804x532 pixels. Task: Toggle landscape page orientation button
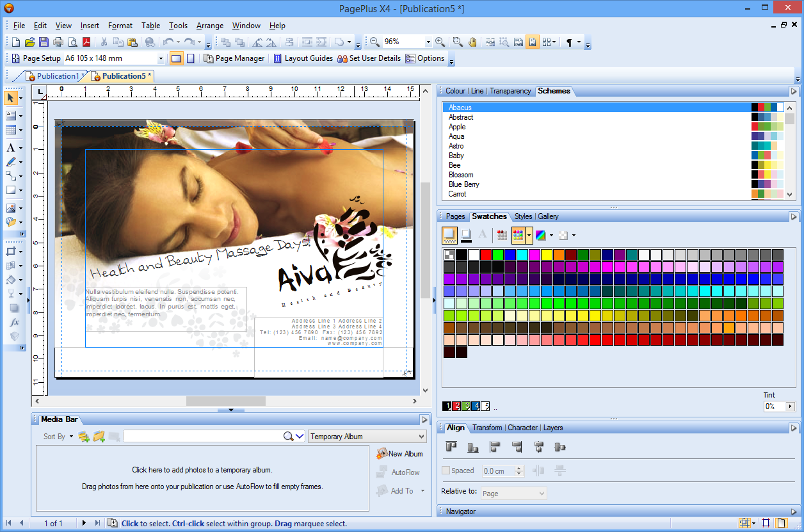pos(177,58)
